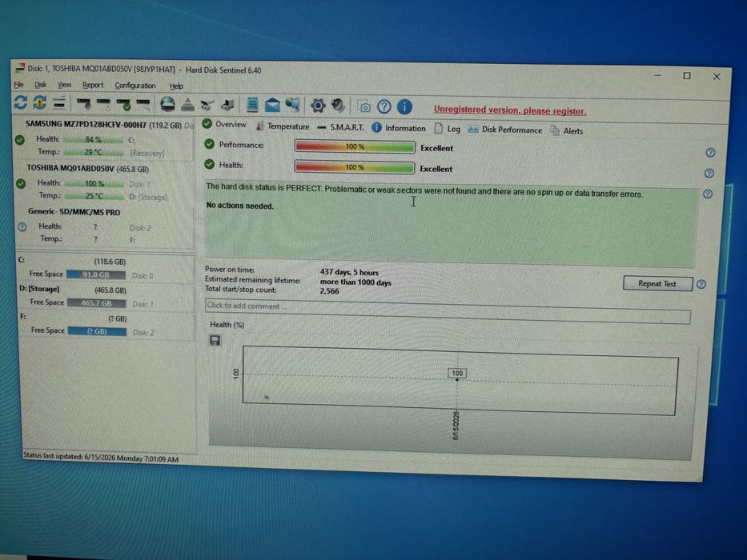Click the question mark help toolbar icon
The height and width of the screenshot is (560, 747).
(x=384, y=106)
